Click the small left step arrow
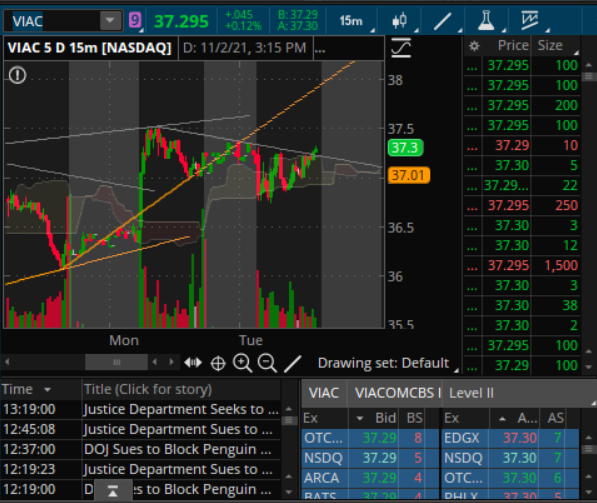Screen dimensions: 597x503 (x=155, y=362)
